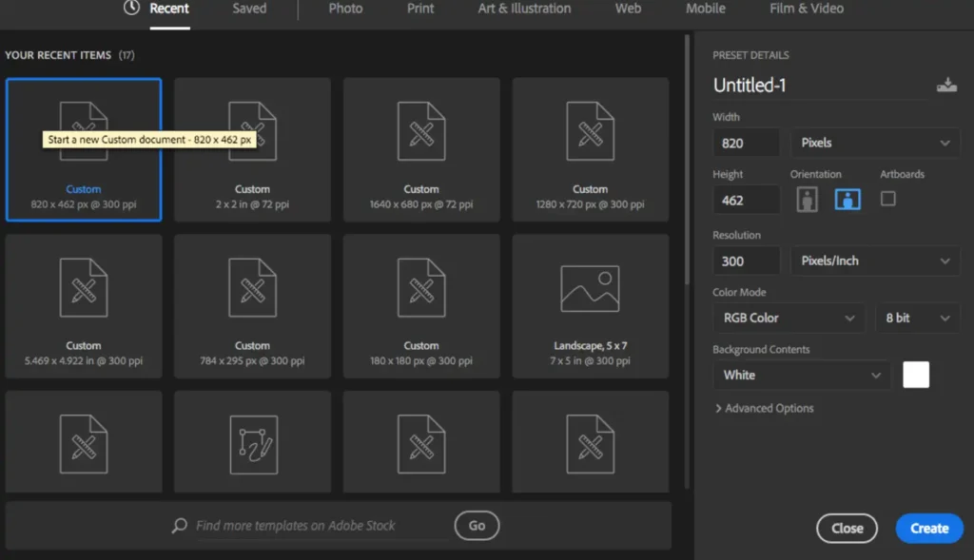974x560 pixels.
Task: Choose the 2 x 2 in Custom preset
Action: [x=252, y=149]
